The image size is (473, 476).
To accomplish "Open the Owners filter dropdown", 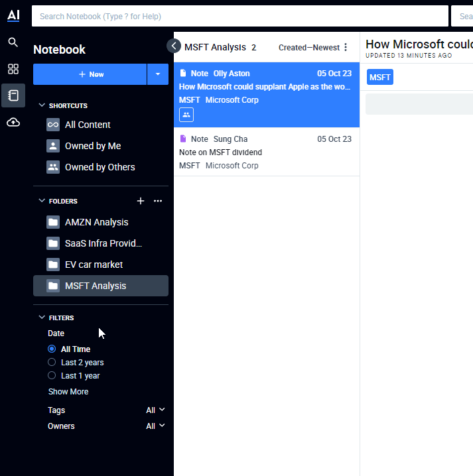I will coord(155,426).
